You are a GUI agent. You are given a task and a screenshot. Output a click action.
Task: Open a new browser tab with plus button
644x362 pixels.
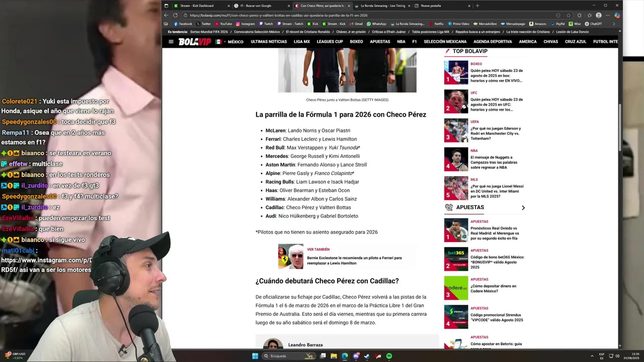tap(477, 6)
